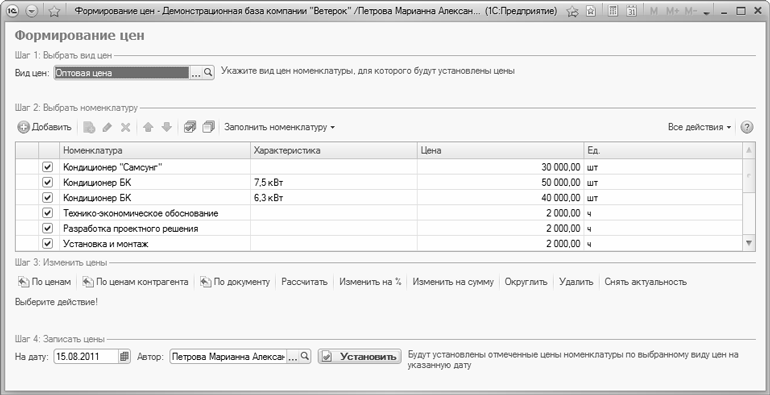Image resolution: width=770 pixels, height=395 pixels.
Task: Toggle checkbox for Установка и монтаж
Action: (x=47, y=244)
